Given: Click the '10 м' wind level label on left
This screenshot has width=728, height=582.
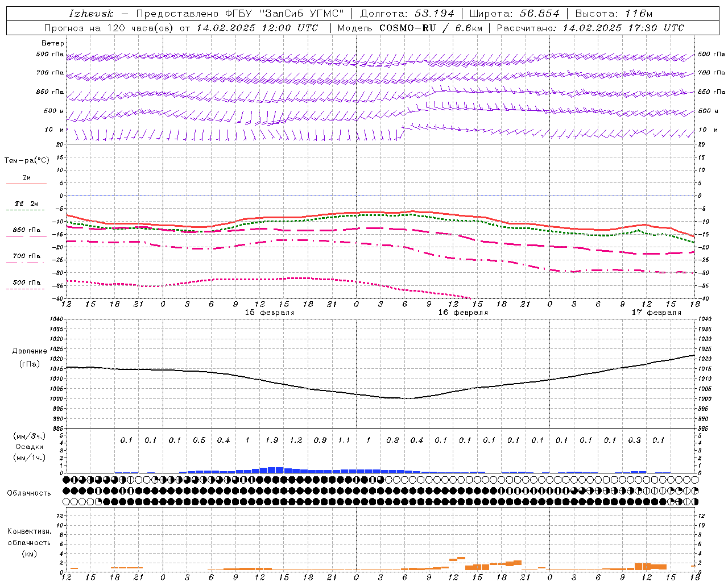Looking at the screenshot, I should point(54,130).
